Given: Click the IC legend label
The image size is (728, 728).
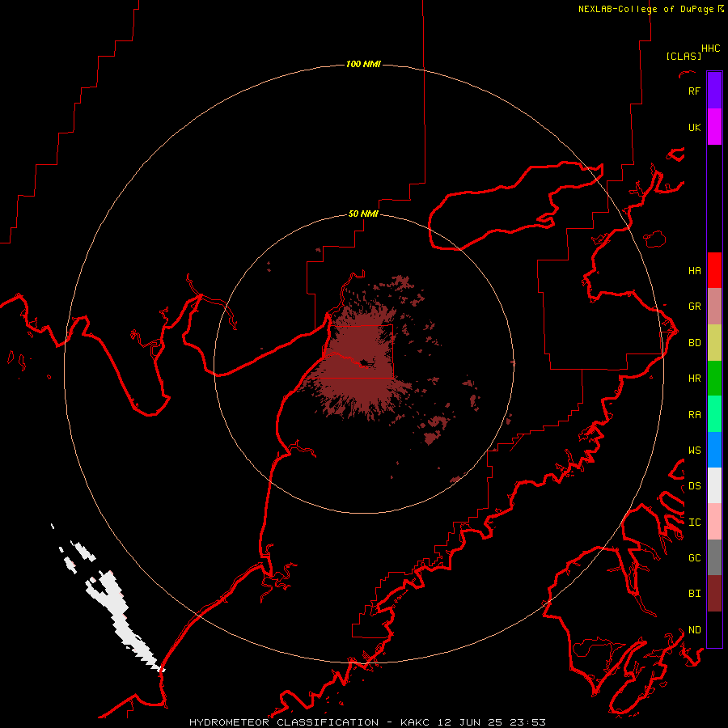Looking at the screenshot, I should point(694,523).
